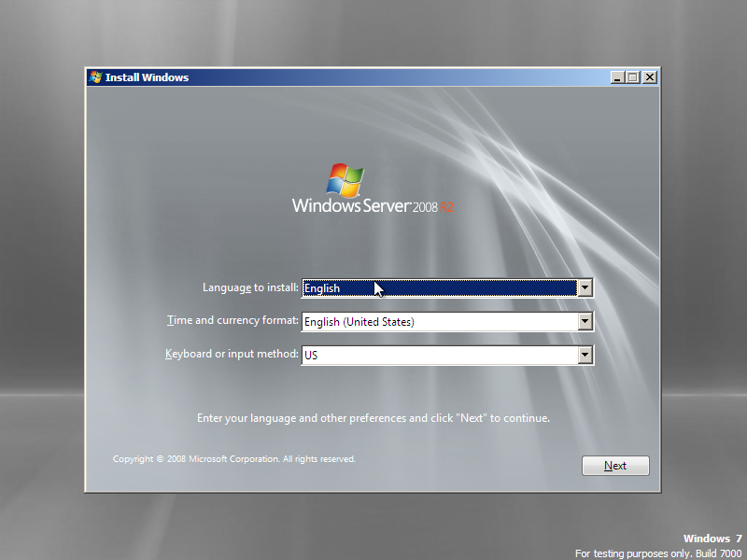Click the Windows 7 watermark text

click(x=712, y=539)
